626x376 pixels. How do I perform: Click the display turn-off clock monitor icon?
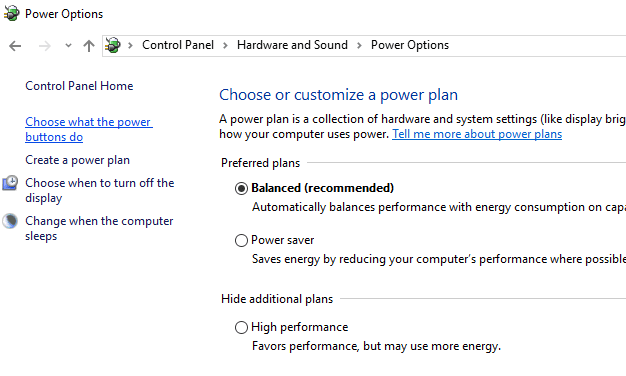point(10,183)
